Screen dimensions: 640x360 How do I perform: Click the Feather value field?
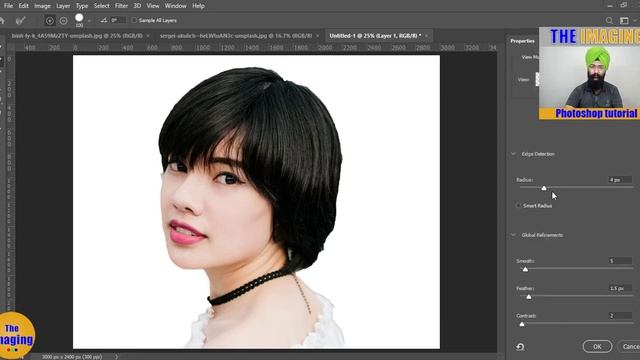click(620, 288)
